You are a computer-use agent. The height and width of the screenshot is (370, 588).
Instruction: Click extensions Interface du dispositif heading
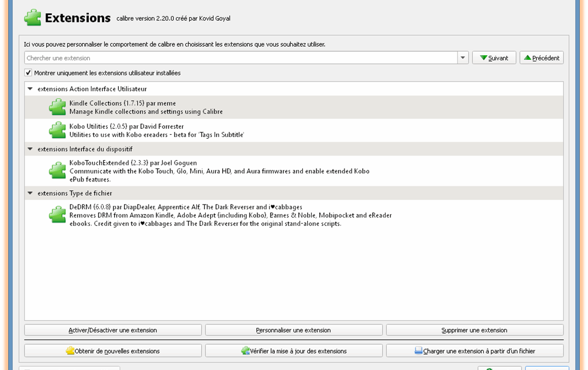coord(85,149)
